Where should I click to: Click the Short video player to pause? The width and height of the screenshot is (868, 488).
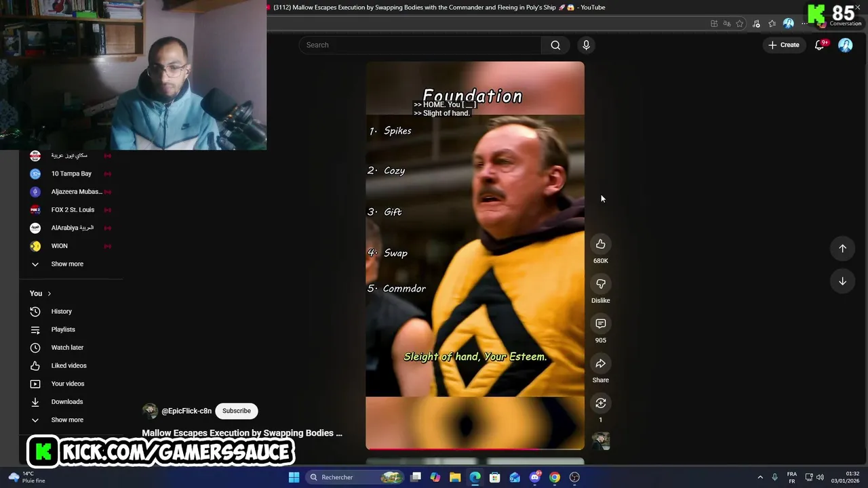coord(475,256)
